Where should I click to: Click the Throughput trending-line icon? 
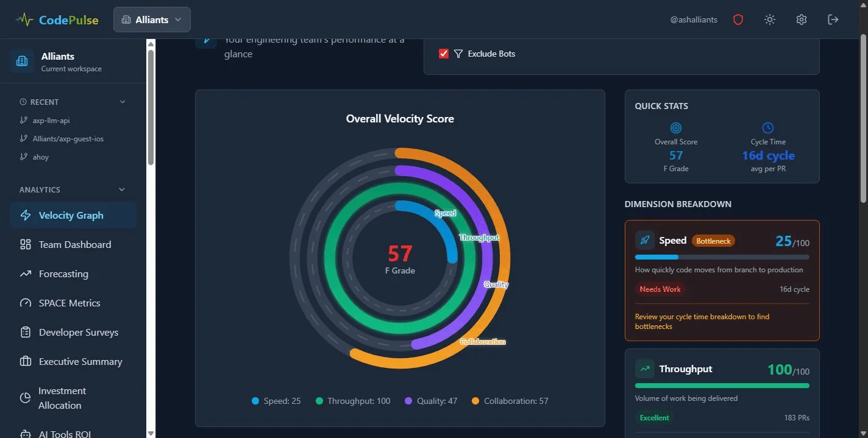[x=644, y=368]
